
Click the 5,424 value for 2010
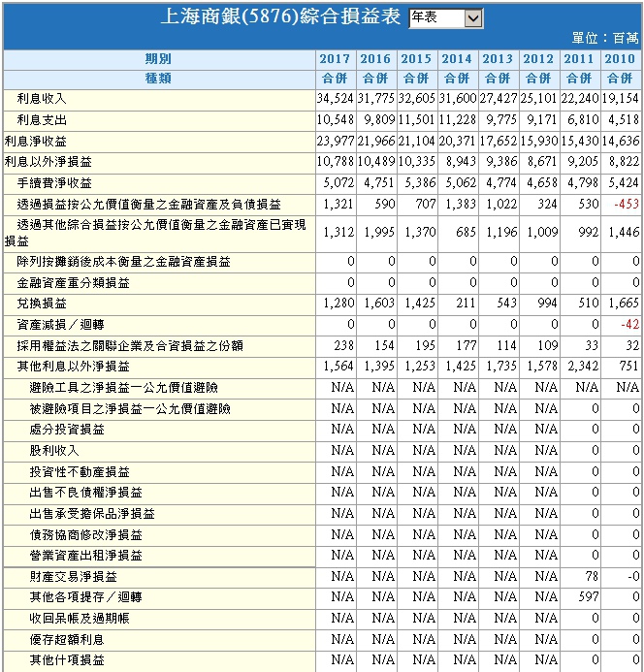tap(624, 183)
